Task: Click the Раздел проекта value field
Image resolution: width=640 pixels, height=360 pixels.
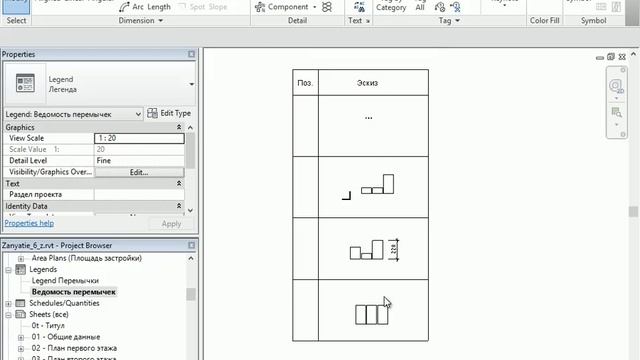Action: [x=139, y=195]
